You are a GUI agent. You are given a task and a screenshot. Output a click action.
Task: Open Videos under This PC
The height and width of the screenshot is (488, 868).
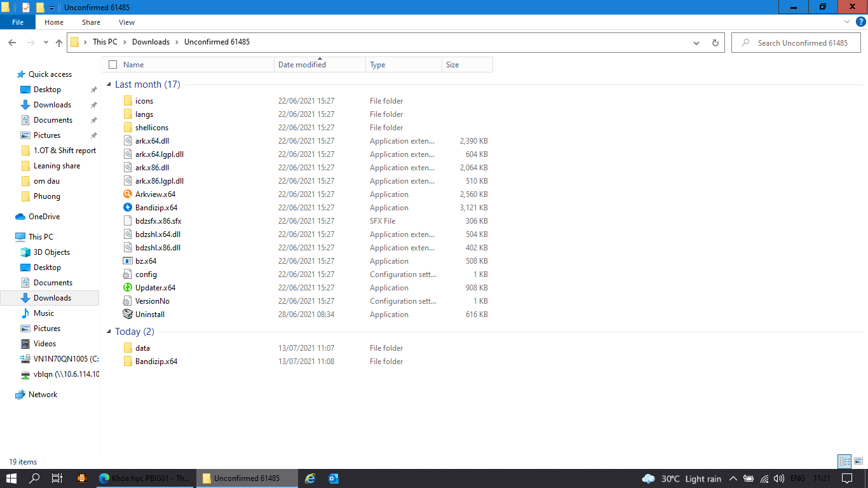pyautogui.click(x=44, y=344)
